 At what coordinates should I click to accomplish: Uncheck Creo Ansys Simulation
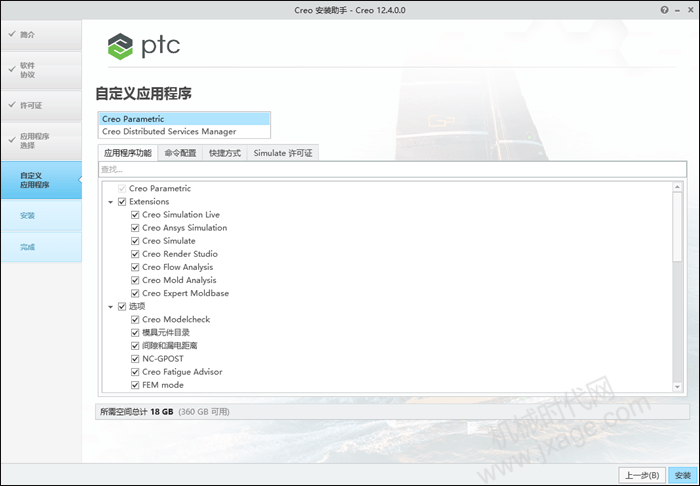135,228
